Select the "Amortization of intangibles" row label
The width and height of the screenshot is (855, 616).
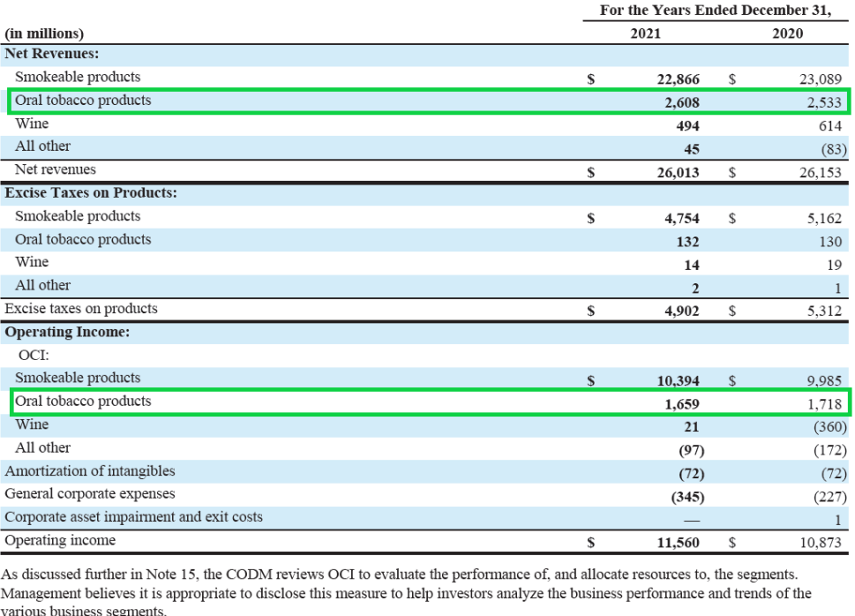[x=90, y=470]
